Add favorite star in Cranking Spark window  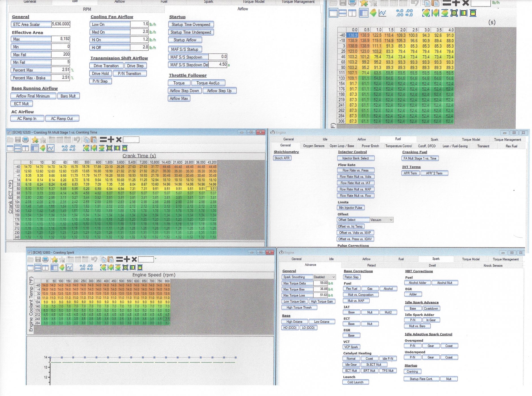[x=55, y=259]
